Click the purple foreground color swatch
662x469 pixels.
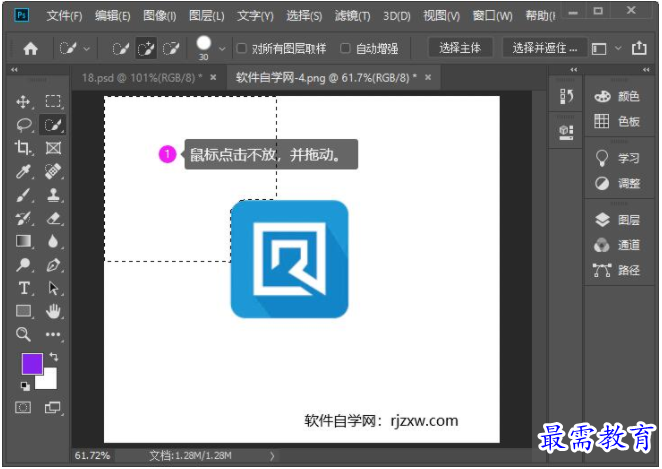[x=32, y=363]
